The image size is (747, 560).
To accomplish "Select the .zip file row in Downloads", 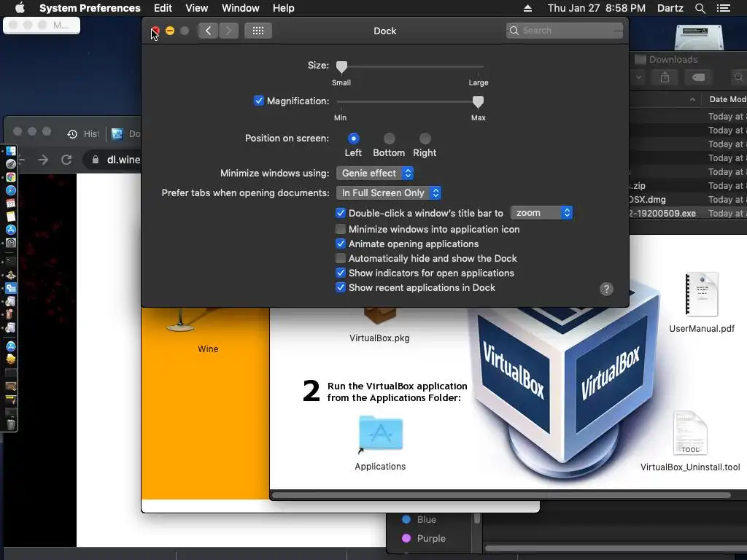I will pos(688,186).
